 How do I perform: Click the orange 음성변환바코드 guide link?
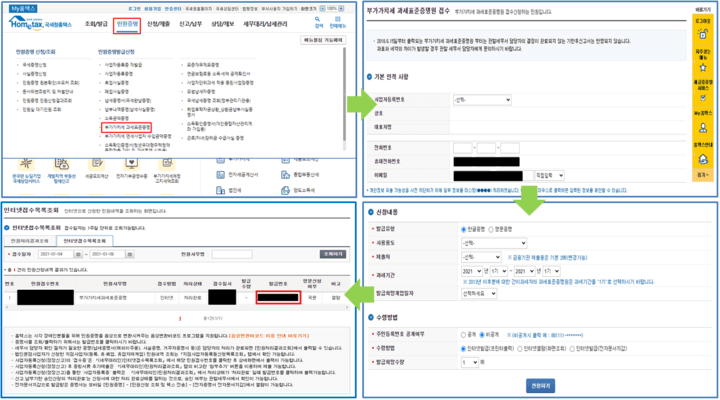(269, 336)
